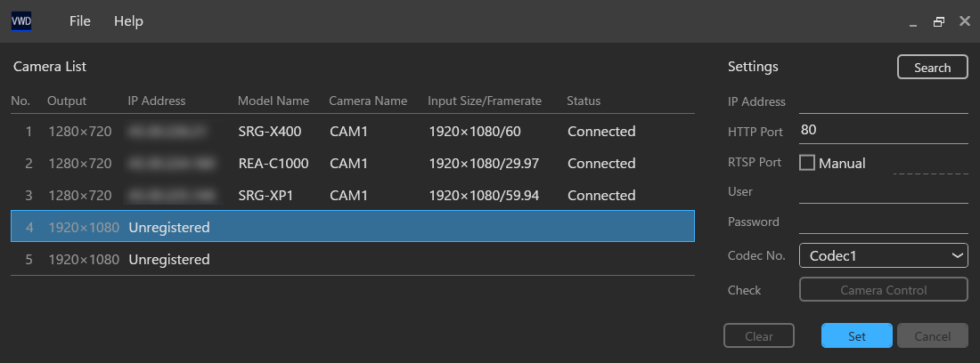The height and width of the screenshot is (363, 980).
Task: Focus the IP Address input field
Action: [x=883, y=102]
